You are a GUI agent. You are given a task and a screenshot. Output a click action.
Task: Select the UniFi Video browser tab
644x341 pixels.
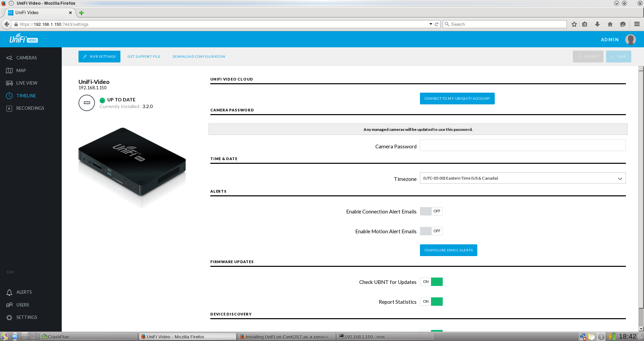click(x=40, y=13)
